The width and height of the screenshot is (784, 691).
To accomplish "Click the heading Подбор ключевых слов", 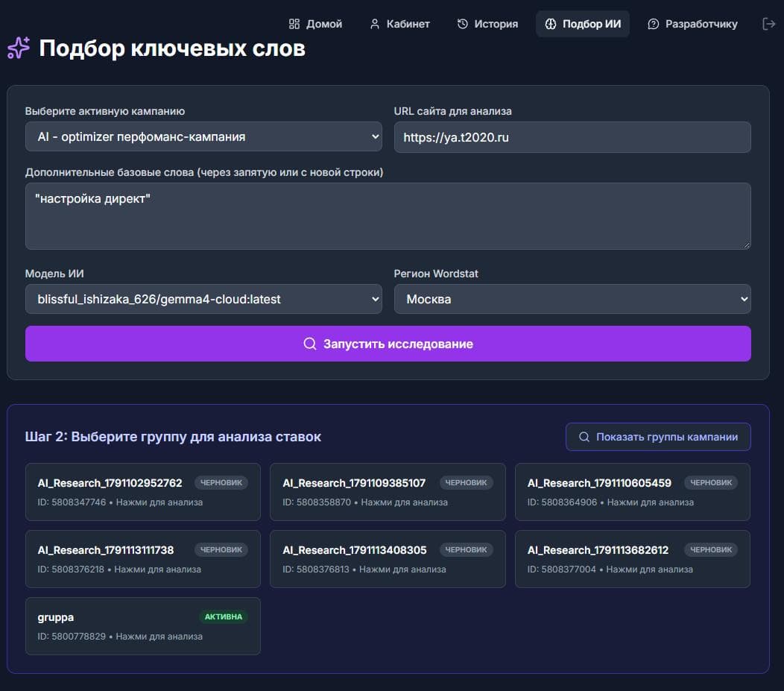I will (172, 48).
